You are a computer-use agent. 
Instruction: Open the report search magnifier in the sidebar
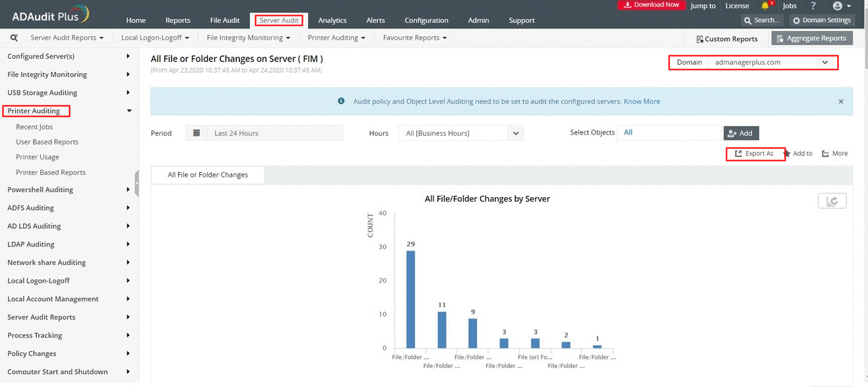[13, 38]
